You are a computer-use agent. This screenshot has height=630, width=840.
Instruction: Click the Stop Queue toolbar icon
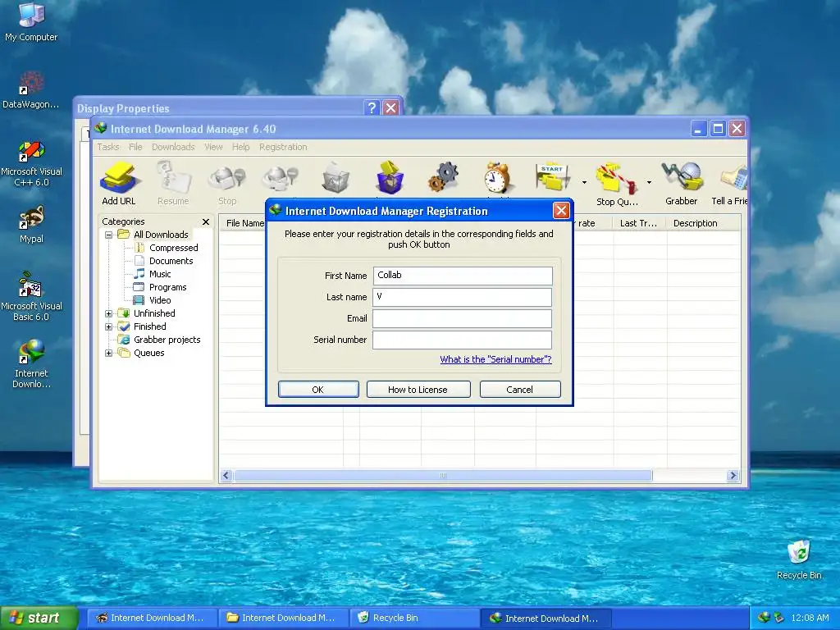tap(617, 184)
